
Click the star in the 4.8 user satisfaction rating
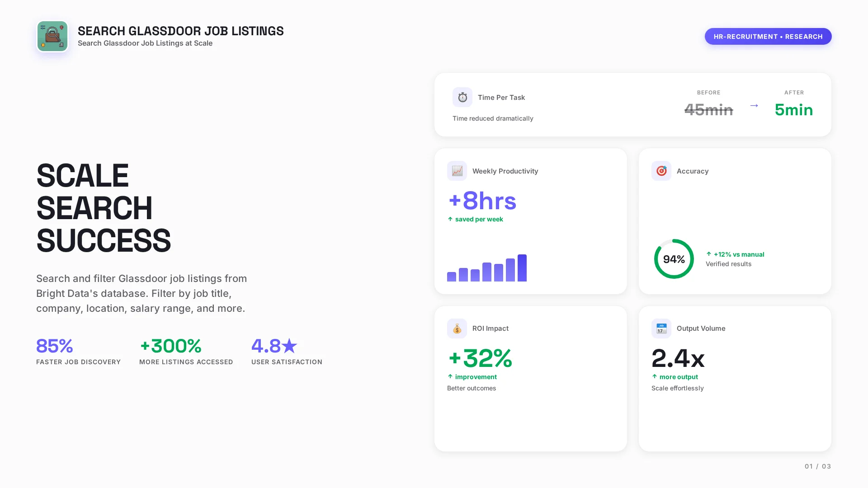tap(289, 346)
